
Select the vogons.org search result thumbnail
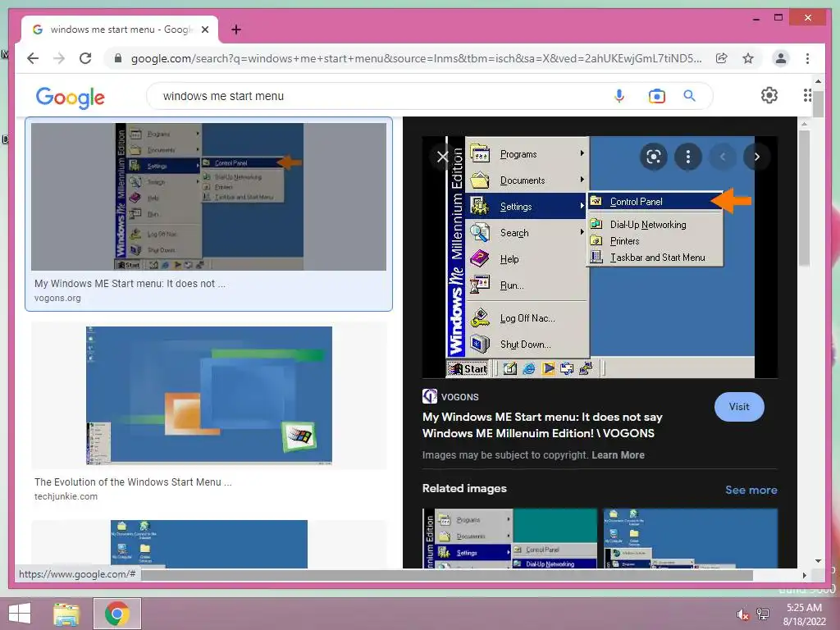(x=208, y=197)
